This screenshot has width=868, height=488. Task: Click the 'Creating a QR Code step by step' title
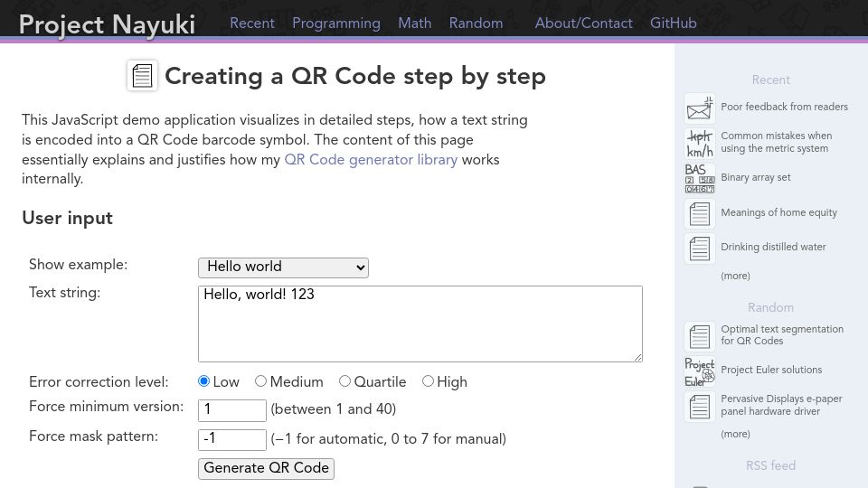[x=355, y=76]
